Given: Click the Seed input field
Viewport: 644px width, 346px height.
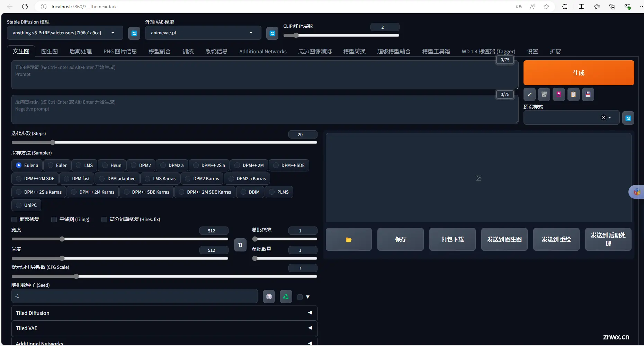Looking at the screenshot, I should [x=135, y=296].
